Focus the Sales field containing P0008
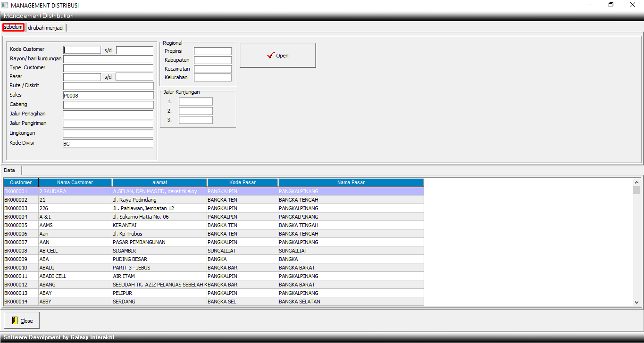 tap(108, 95)
